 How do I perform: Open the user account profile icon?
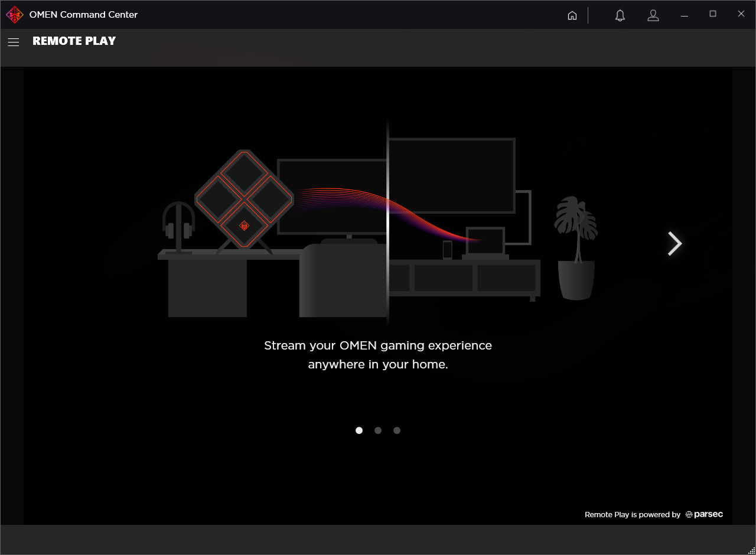[653, 15]
